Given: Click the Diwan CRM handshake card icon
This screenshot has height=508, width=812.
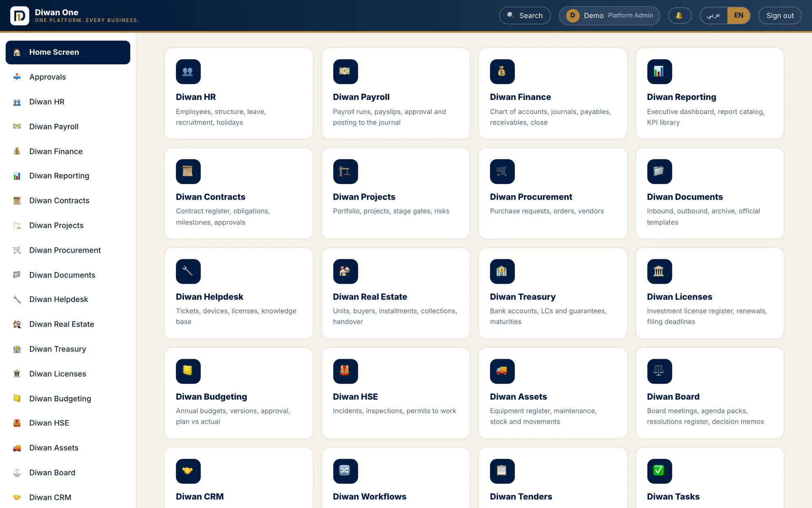Looking at the screenshot, I should pos(188,471).
